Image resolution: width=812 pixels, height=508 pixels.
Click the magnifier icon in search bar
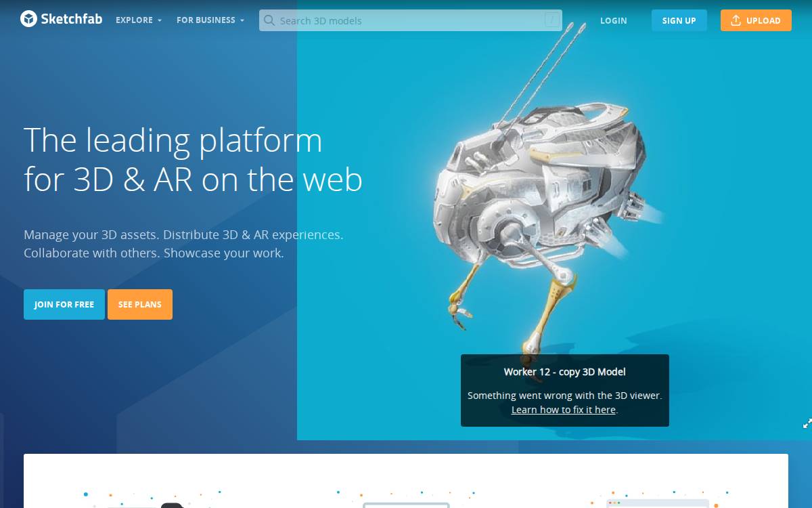click(269, 20)
